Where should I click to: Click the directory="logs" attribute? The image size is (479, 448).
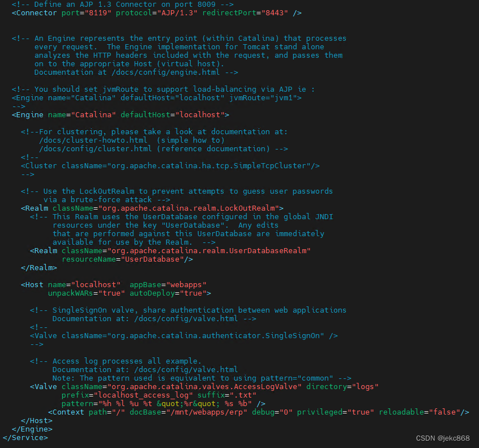click(x=343, y=387)
